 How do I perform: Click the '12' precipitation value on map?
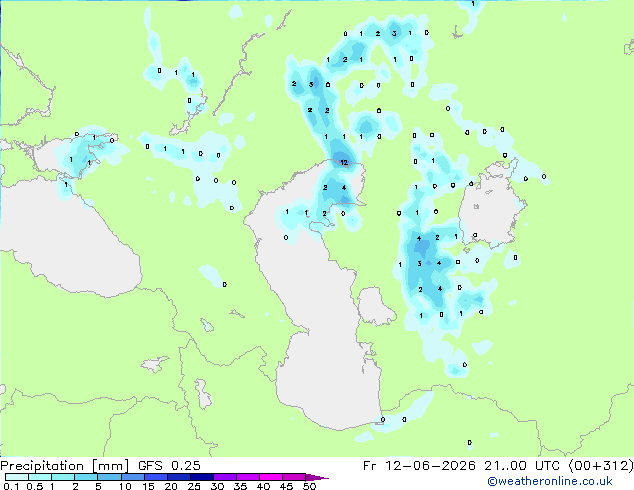[344, 163]
